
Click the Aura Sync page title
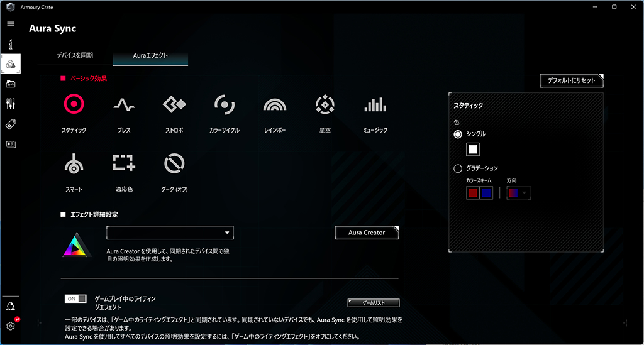click(53, 29)
